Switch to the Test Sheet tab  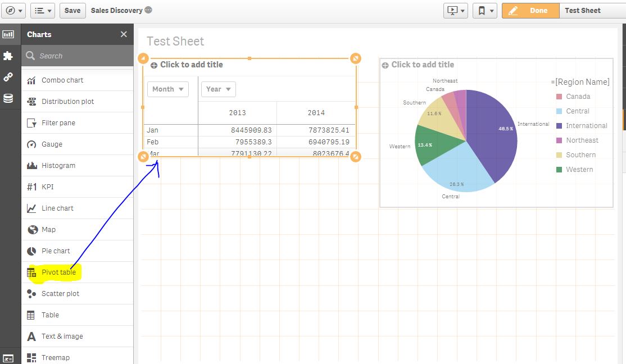point(582,10)
